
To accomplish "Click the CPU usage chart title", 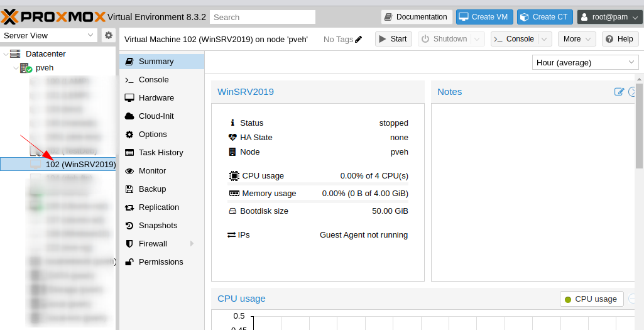I will (241, 299).
